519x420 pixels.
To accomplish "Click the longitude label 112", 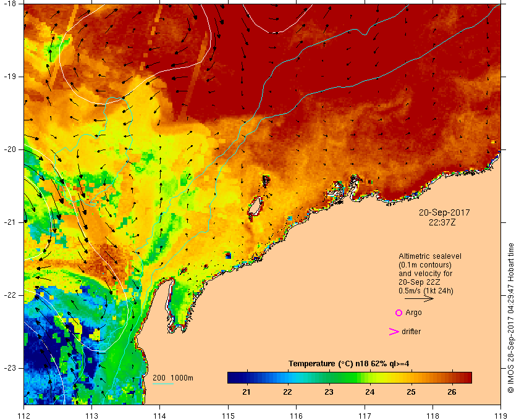I will (24, 415).
